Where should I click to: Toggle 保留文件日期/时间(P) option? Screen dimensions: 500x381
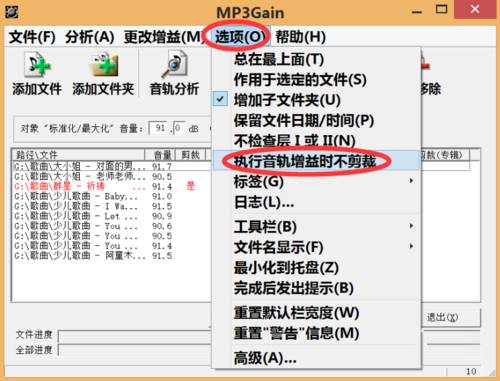point(316,120)
